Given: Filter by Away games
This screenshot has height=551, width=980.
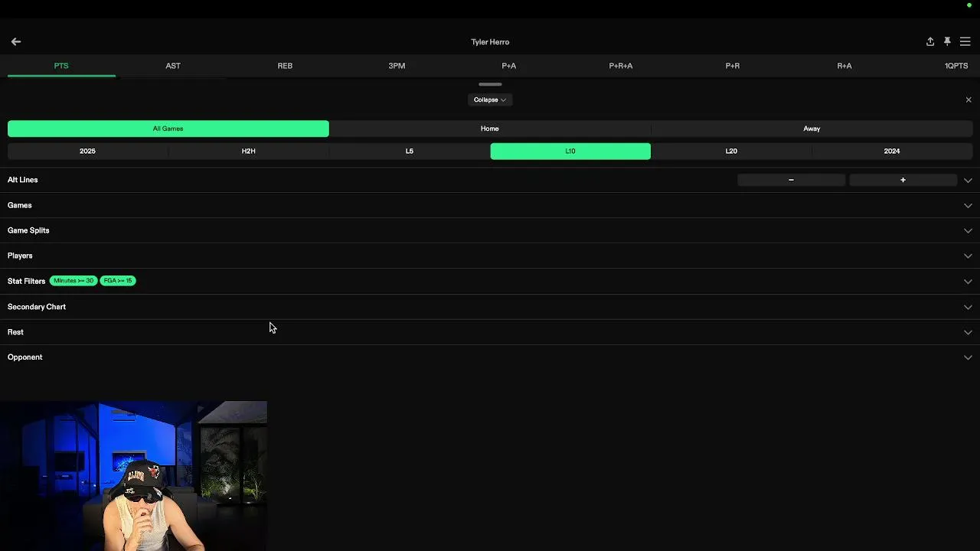Looking at the screenshot, I should (x=812, y=129).
